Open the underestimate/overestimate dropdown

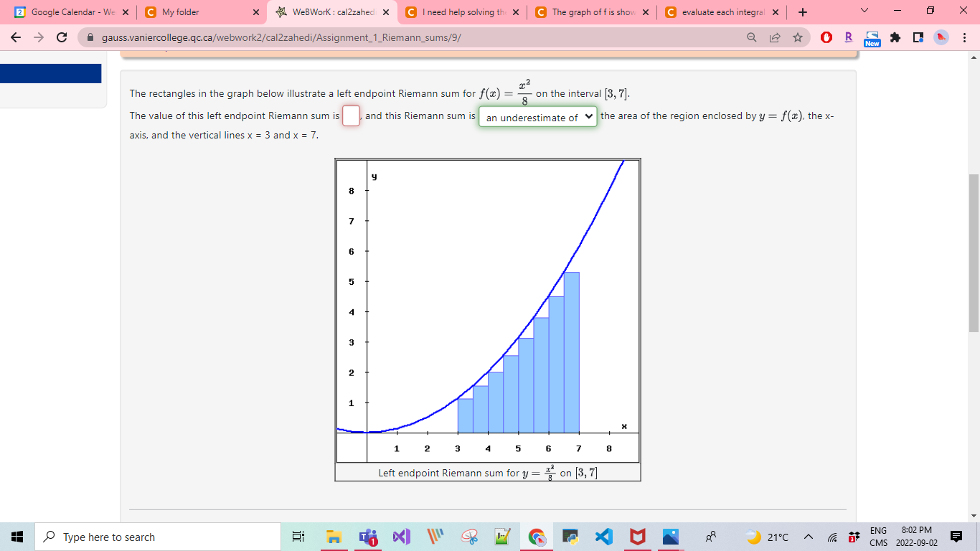point(537,116)
